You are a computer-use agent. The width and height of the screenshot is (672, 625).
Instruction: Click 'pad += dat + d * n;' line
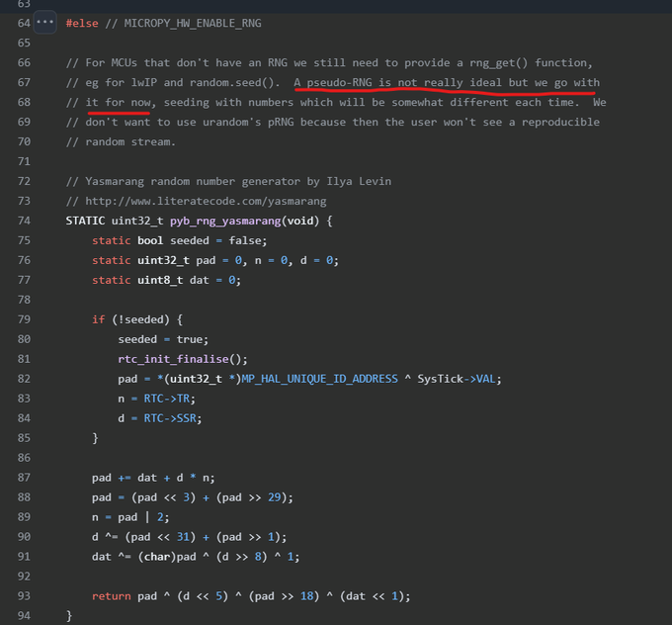(x=153, y=478)
